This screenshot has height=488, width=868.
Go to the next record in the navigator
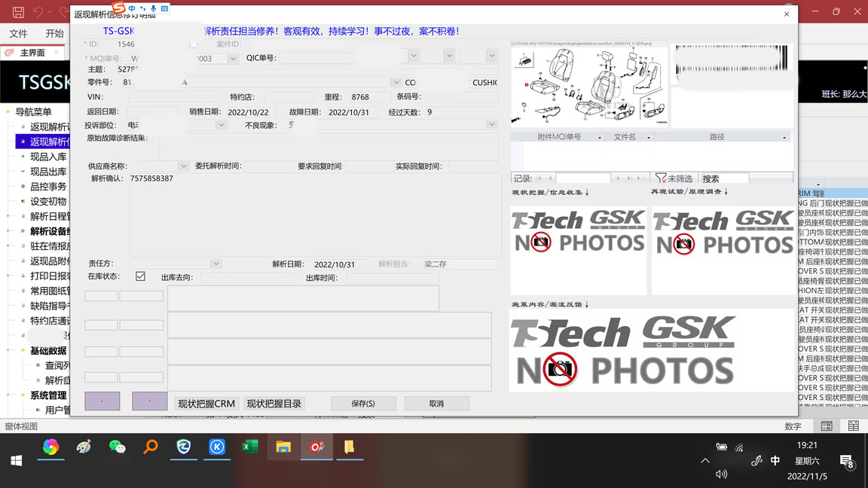coord(619,178)
